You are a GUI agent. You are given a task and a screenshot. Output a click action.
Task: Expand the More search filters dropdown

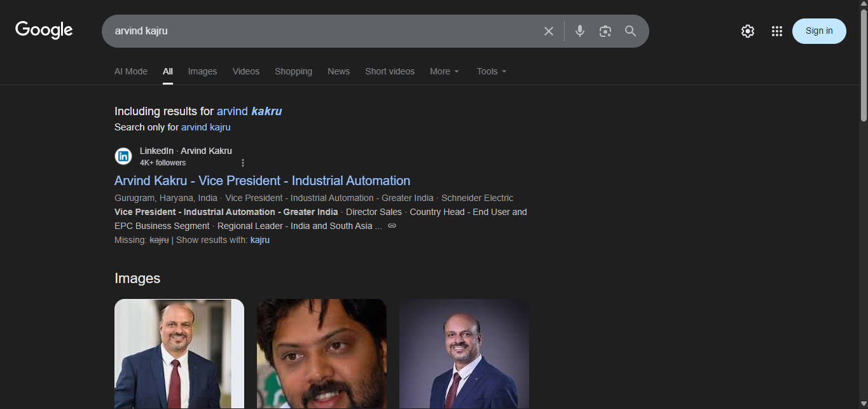coord(444,71)
